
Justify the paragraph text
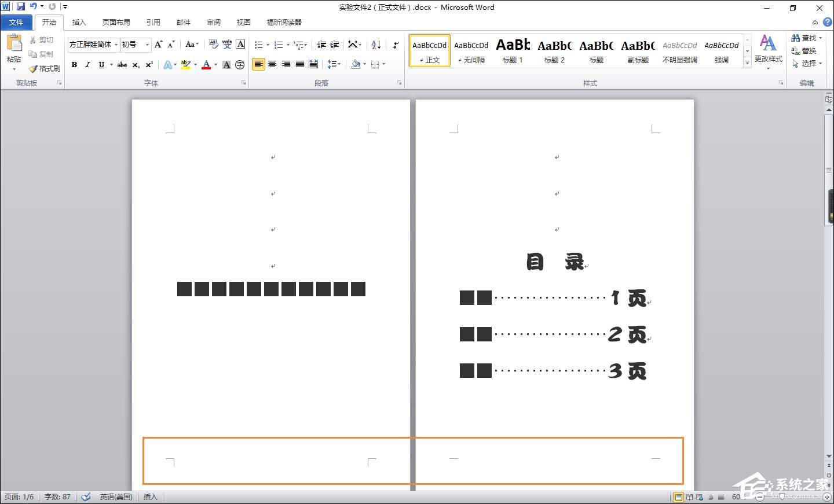[x=300, y=64]
